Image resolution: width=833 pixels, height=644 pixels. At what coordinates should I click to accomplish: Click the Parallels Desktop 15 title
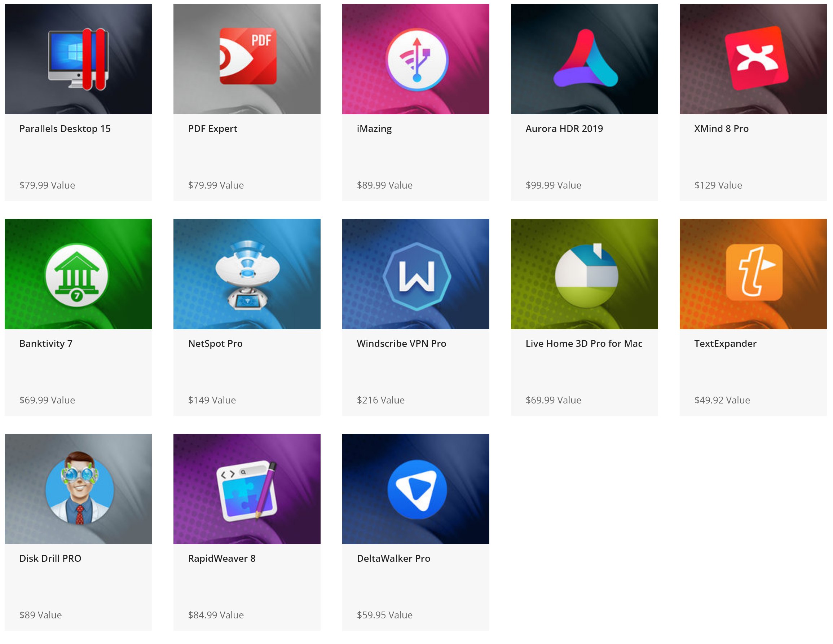point(65,129)
